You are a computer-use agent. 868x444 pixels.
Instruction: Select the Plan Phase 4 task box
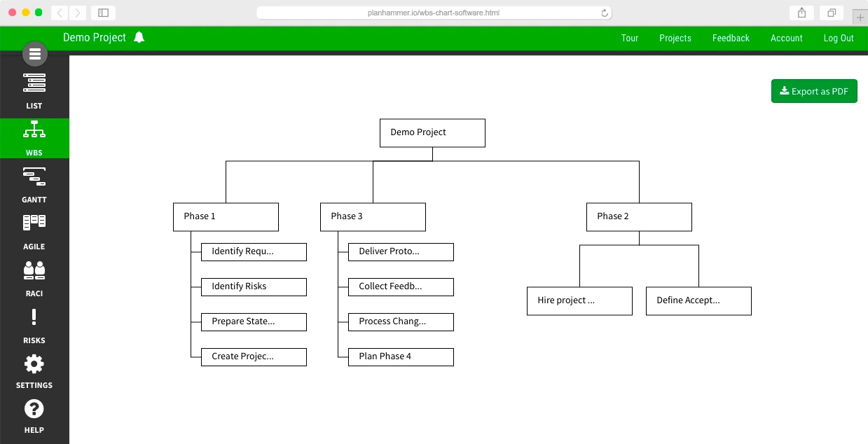pyautogui.click(x=401, y=356)
